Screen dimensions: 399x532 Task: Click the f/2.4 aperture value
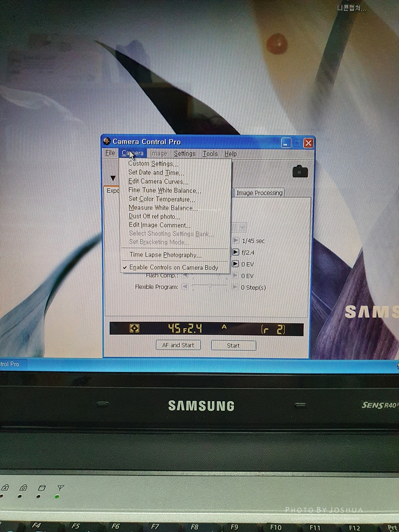248,253
